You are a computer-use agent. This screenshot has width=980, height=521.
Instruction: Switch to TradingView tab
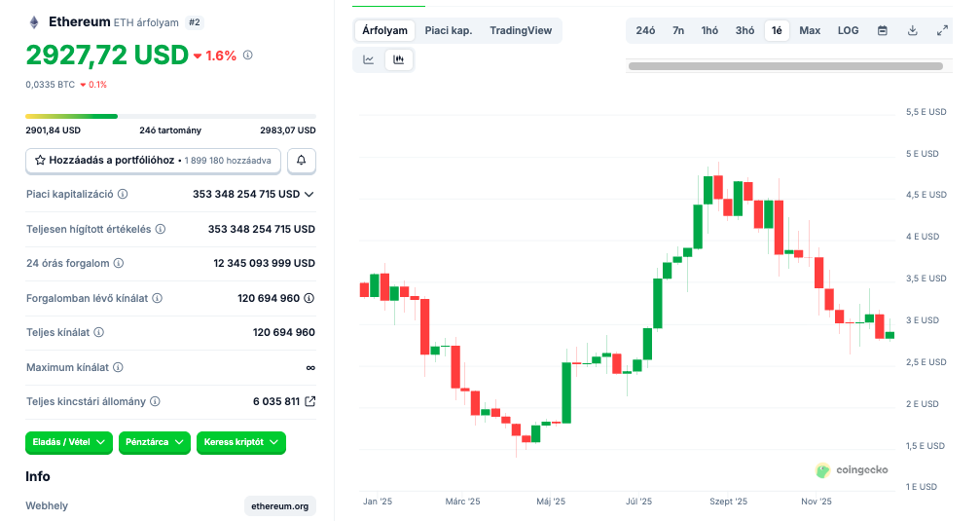pos(521,30)
